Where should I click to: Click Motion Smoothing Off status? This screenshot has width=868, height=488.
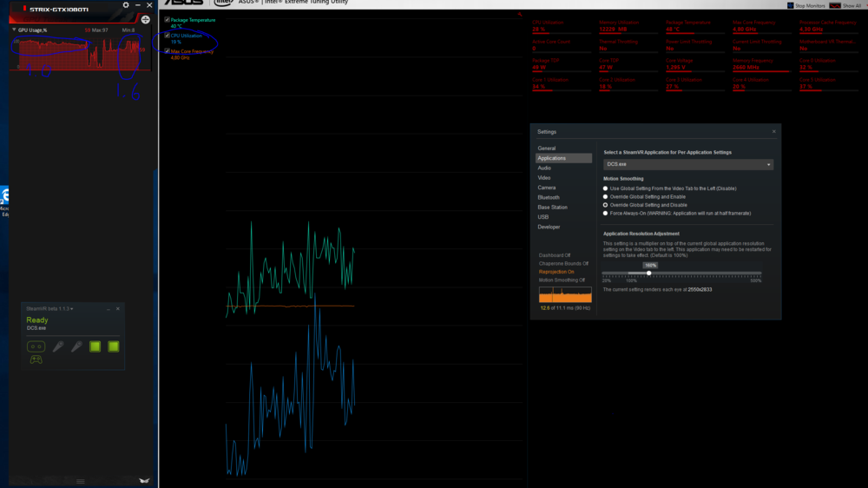(x=562, y=280)
